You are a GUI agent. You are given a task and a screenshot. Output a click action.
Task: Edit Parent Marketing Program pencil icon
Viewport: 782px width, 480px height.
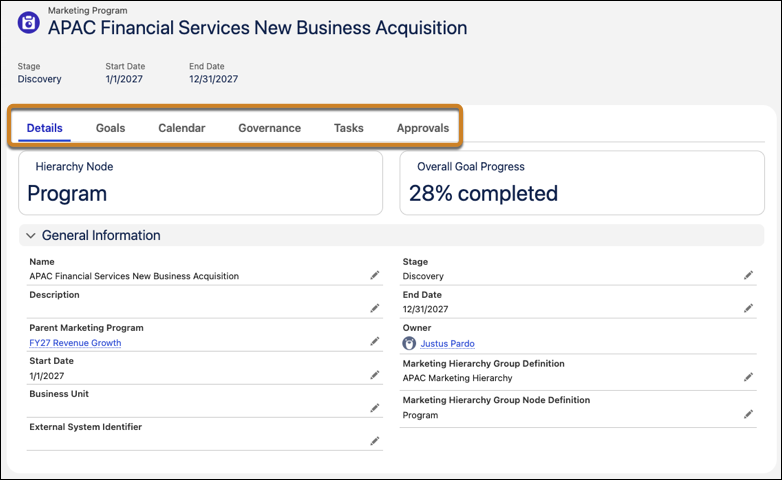(375, 342)
